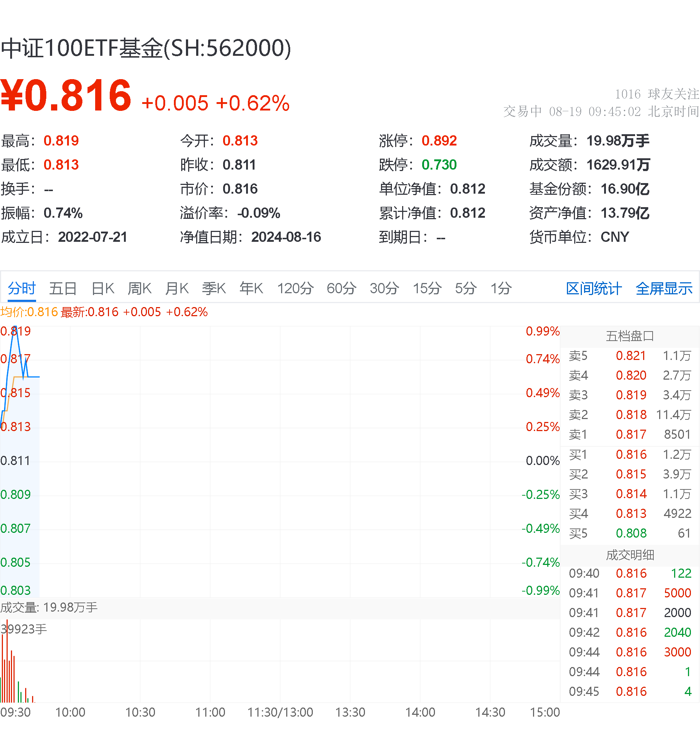
Task: Click the ¥0.816 current price
Action: 66,96
